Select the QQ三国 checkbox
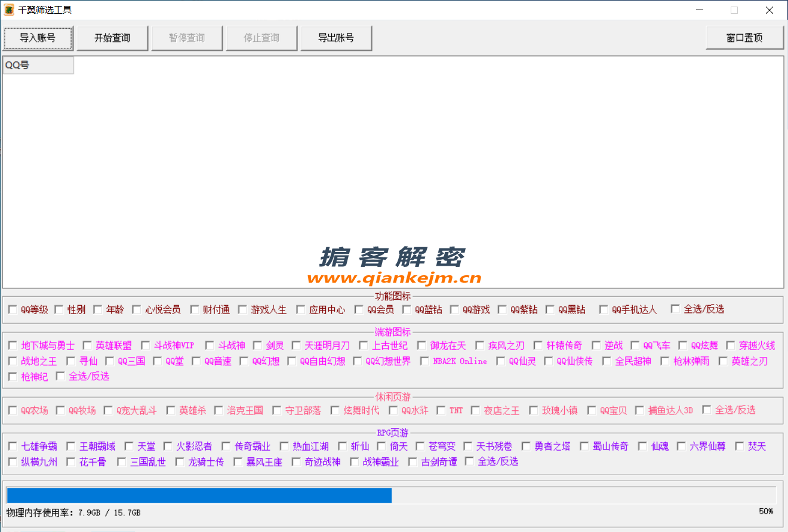Image resolution: width=788 pixels, height=532 pixels. point(109,361)
